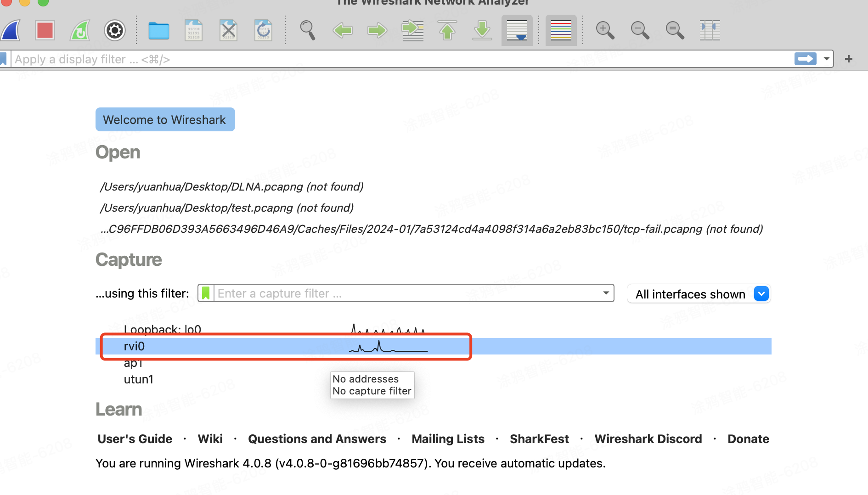Open capture options gear icon
This screenshot has height=495, width=868.
(x=115, y=31)
